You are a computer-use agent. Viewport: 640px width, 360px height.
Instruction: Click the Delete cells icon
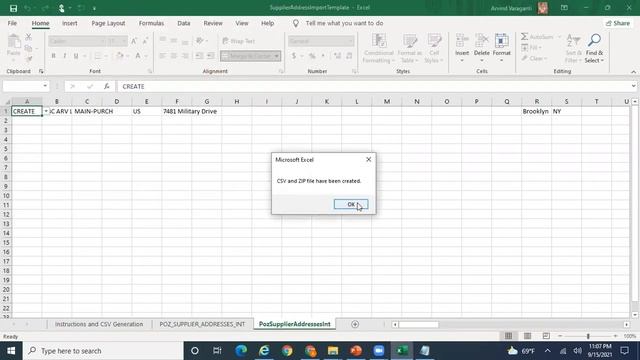tap(482, 41)
